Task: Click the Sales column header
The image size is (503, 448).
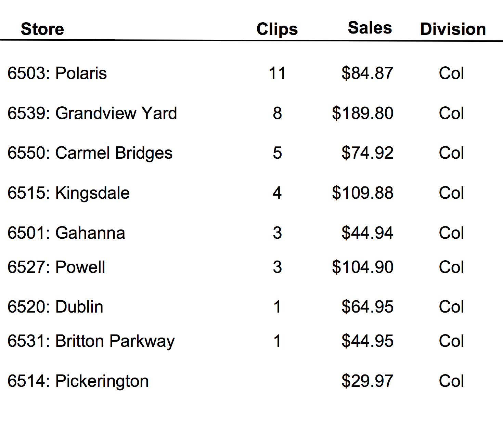Action: coord(370,28)
